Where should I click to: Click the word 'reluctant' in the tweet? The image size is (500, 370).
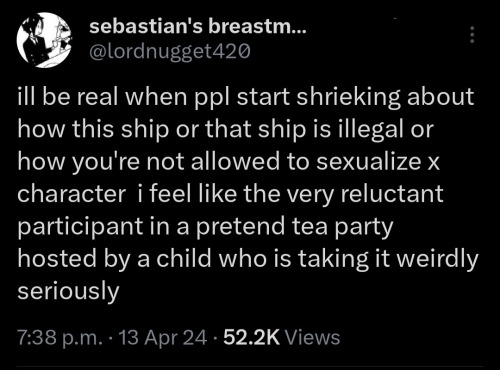392,194
